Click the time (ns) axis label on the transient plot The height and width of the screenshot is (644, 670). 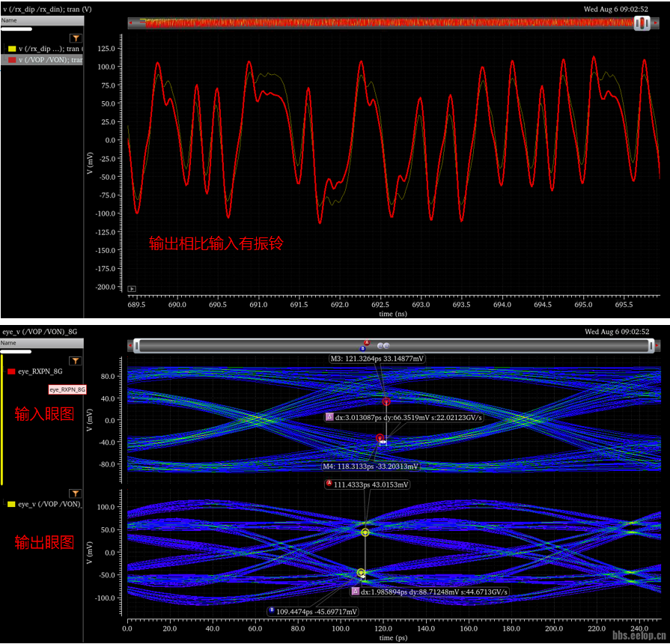pos(393,314)
